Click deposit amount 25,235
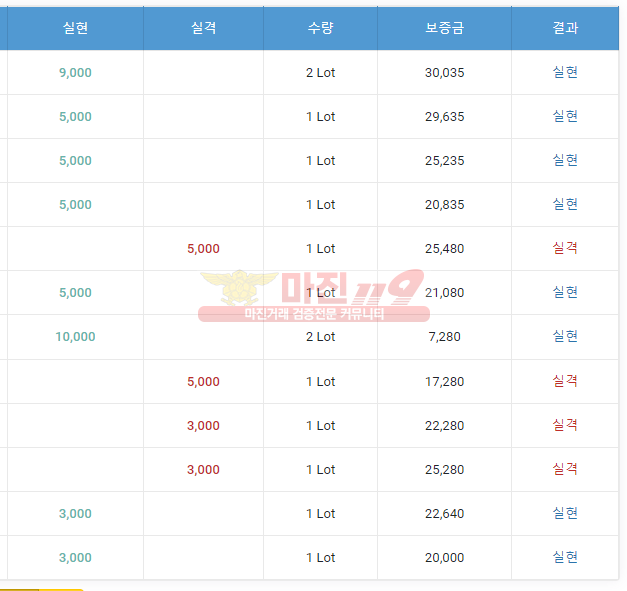Viewport: 627px width, 591px height. coord(444,160)
